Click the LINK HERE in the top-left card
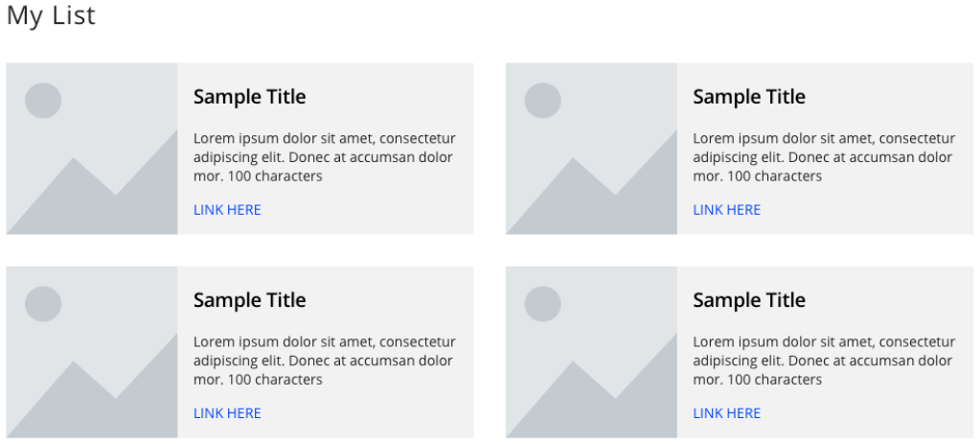980x444 pixels. pos(227,210)
